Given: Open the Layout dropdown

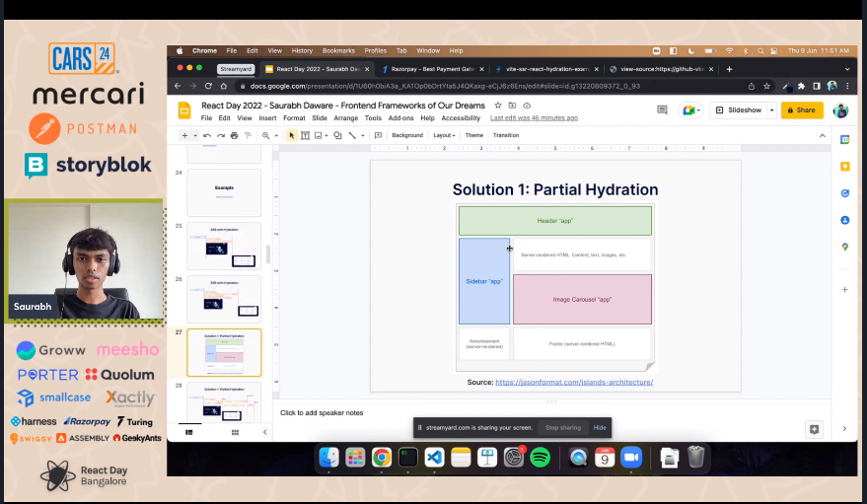Looking at the screenshot, I should (444, 135).
